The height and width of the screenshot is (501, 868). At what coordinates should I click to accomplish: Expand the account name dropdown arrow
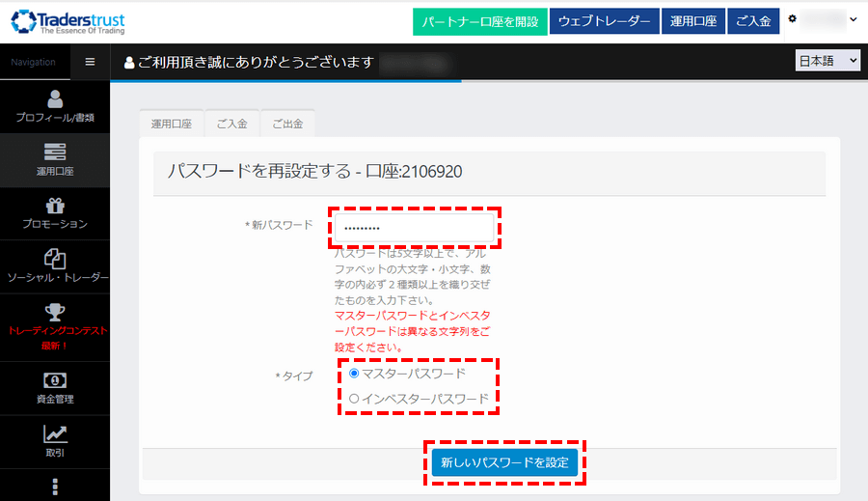pyautogui.click(x=854, y=19)
